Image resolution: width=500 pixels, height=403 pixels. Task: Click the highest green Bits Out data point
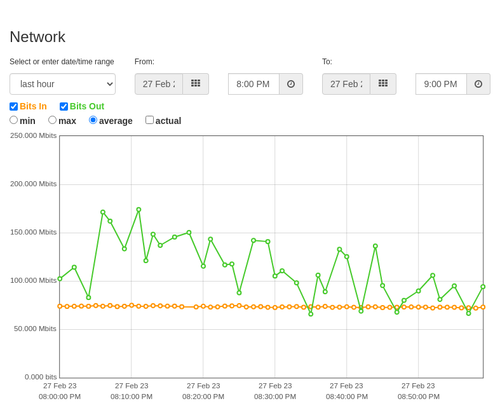click(x=139, y=210)
